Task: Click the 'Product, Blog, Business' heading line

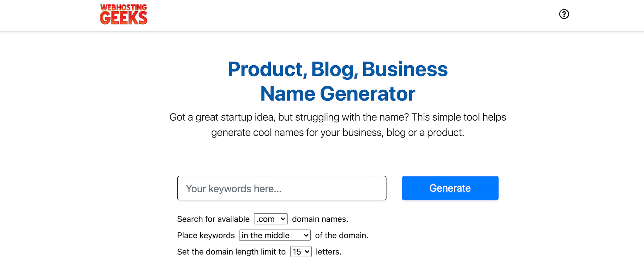Action: pos(338,69)
